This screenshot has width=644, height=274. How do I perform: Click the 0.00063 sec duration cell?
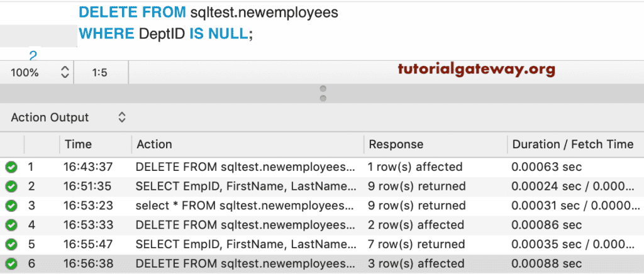click(547, 167)
